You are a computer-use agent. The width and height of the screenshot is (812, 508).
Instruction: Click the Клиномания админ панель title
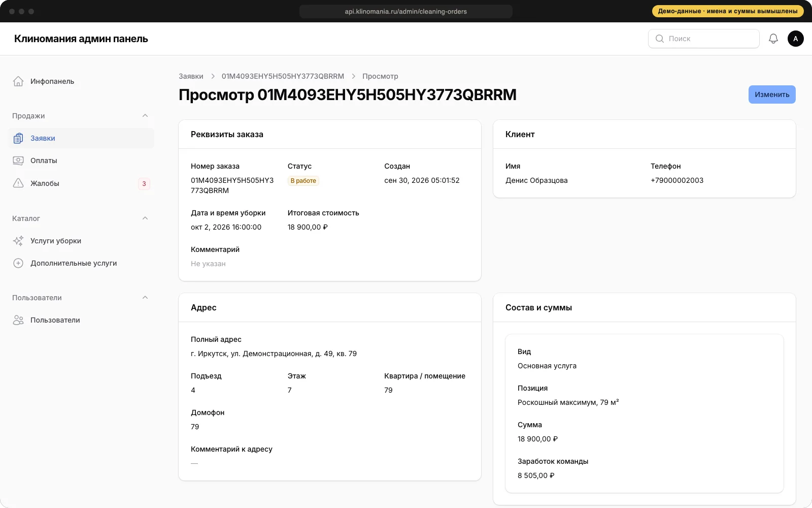click(x=81, y=39)
